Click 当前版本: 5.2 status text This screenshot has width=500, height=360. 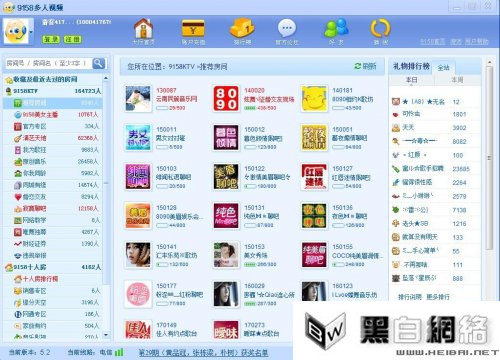(x=29, y=352)
